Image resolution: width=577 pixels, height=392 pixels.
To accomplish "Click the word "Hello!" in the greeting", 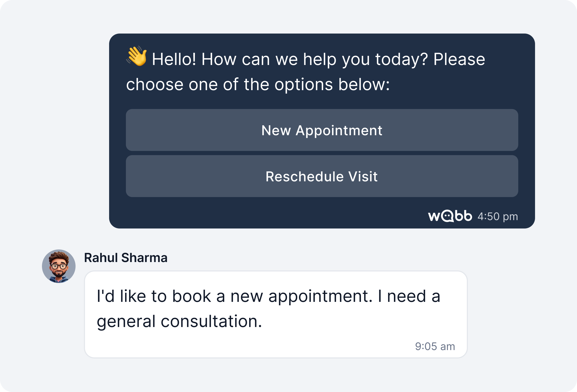I will 174,59.
